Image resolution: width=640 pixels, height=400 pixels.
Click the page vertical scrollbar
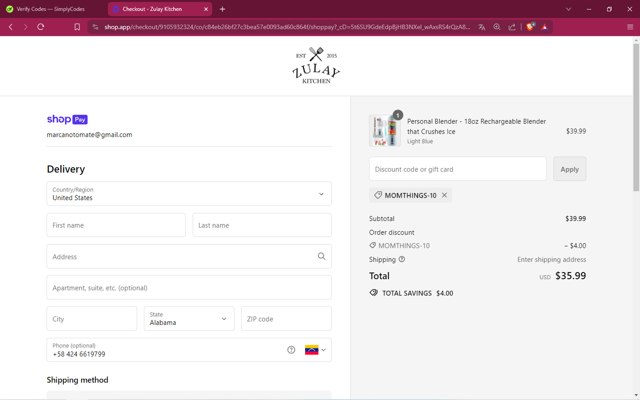(636, 117)
